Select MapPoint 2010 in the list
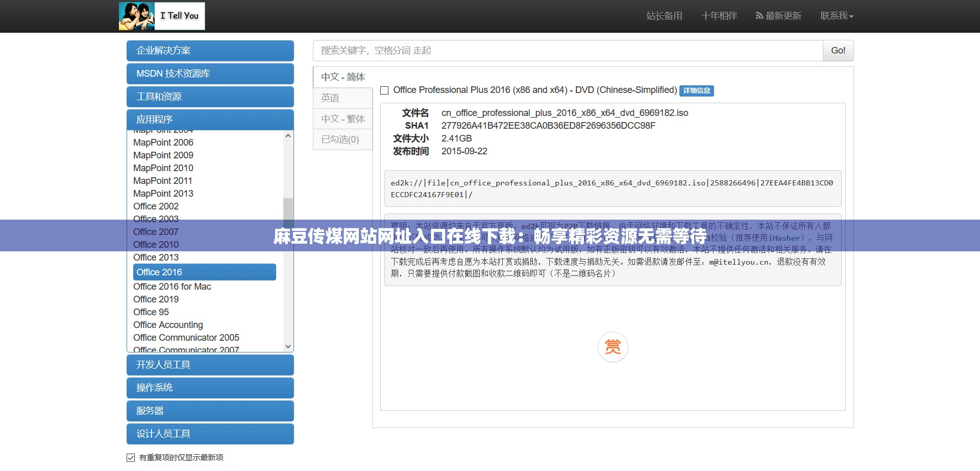Viewport: 980px width, 471px height. [163, 168]
